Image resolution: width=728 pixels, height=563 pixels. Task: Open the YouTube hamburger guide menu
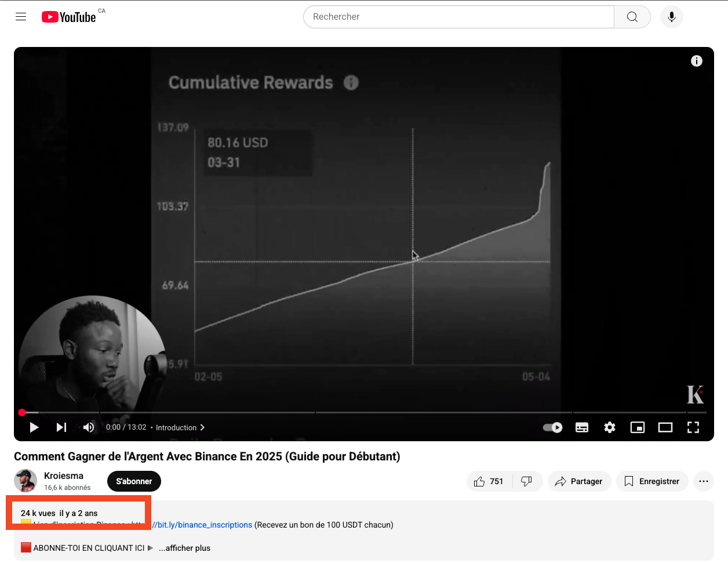pos(21,17)
